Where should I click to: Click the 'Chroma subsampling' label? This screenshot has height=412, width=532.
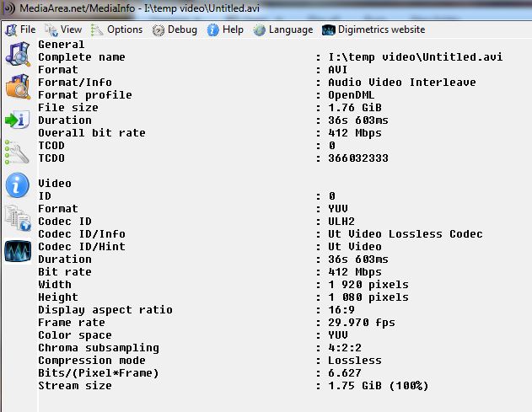click(x=99, y=348)
